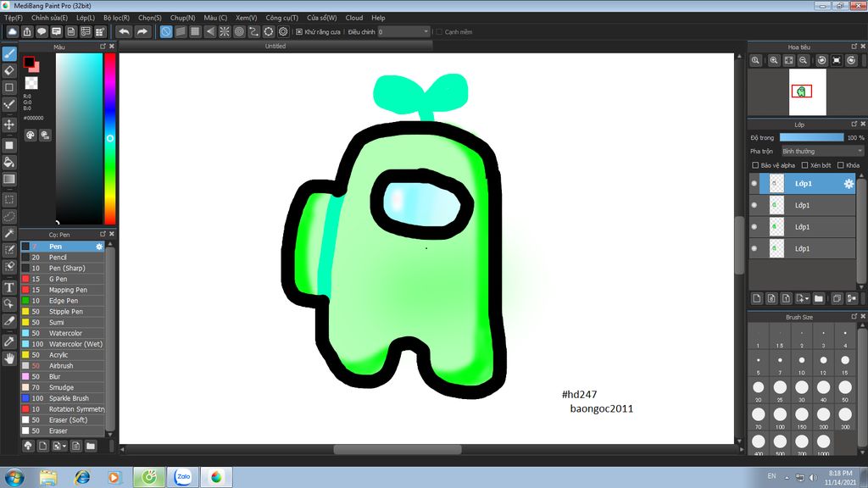Zoom in on the navigator panel
Viewport: 868px width, 488px height.
pos(774,60)
